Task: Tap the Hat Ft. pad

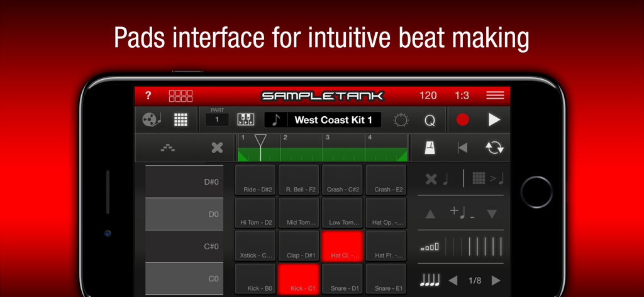Action: pyautogui.click(x=386, y=246)
